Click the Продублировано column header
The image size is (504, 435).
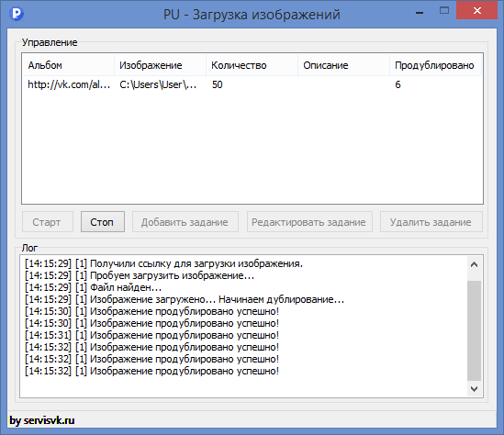coord(435,65)
